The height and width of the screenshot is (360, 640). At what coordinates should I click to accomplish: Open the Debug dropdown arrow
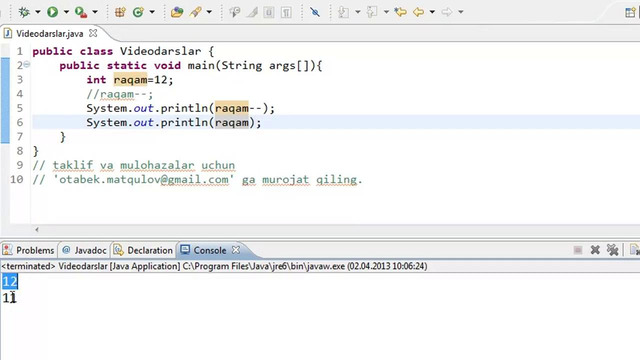(x=38, y=12)
